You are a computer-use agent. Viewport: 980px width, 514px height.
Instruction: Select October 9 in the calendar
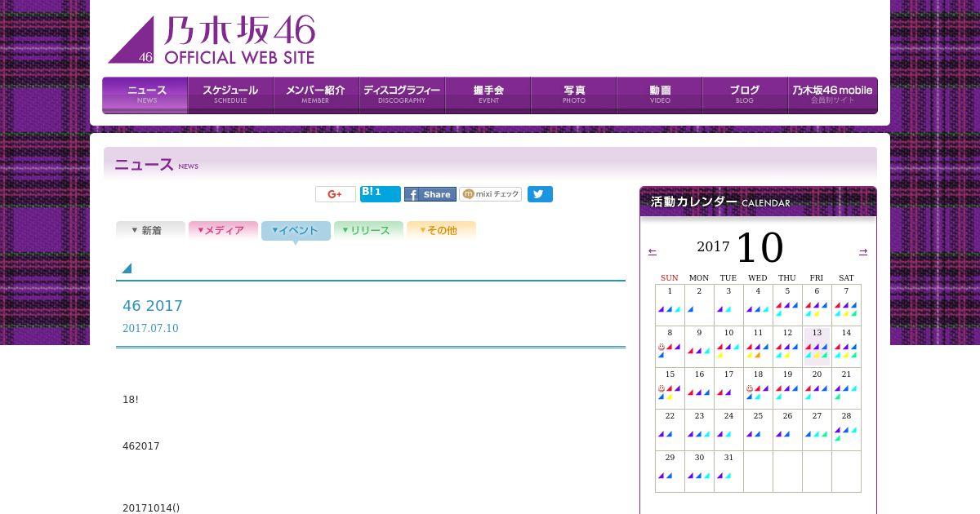click(x=699, y=346)
